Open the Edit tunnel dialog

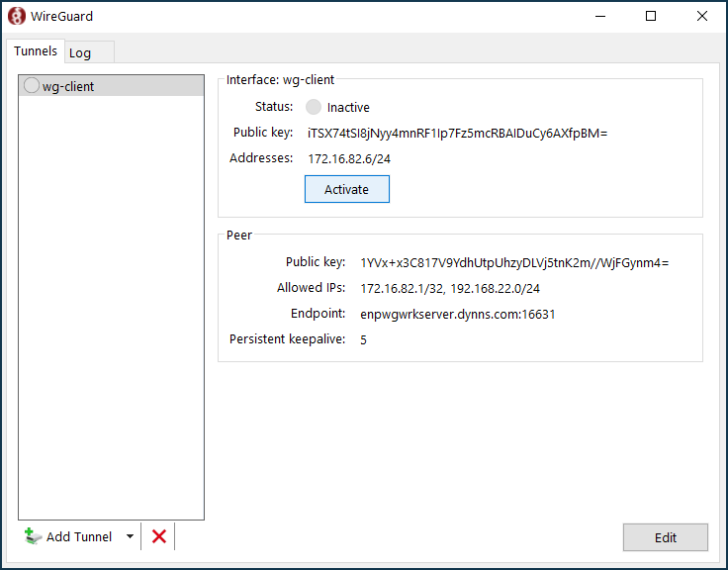[x=665, y=537]
